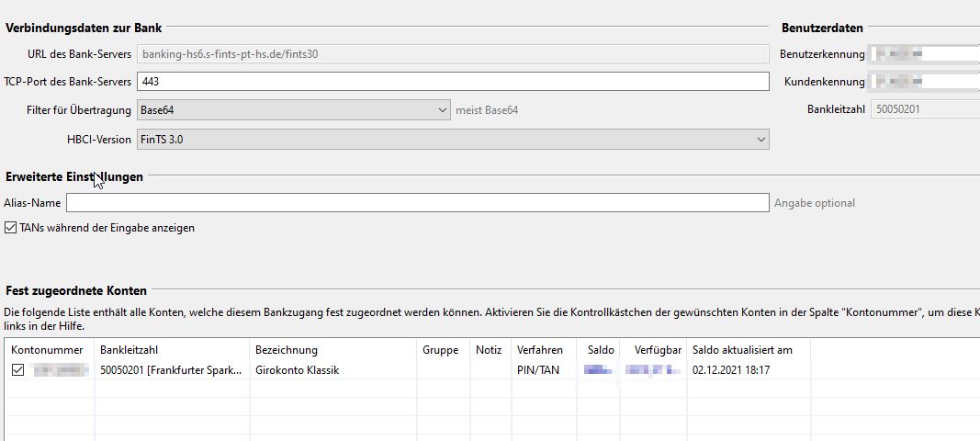Select the Kundenkennung input field
Viewport: 980px width, 441px height.
(923, 82)
